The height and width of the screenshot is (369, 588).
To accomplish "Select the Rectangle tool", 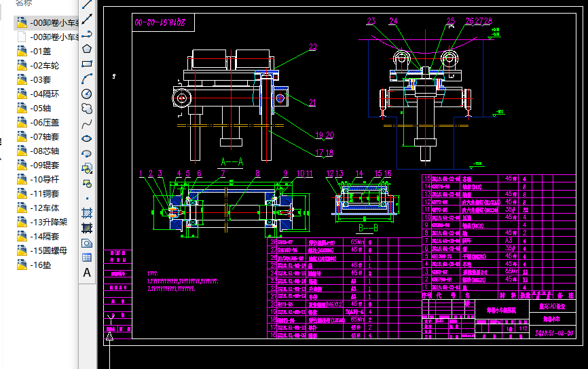I will click(87, 64).
